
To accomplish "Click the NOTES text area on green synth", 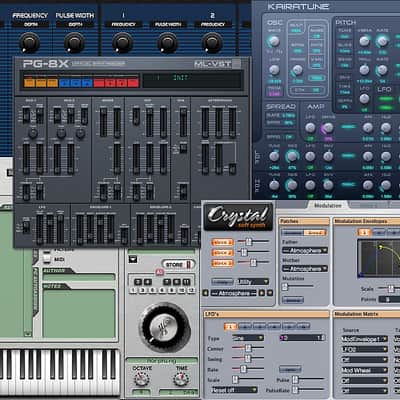I will (79, 313).
